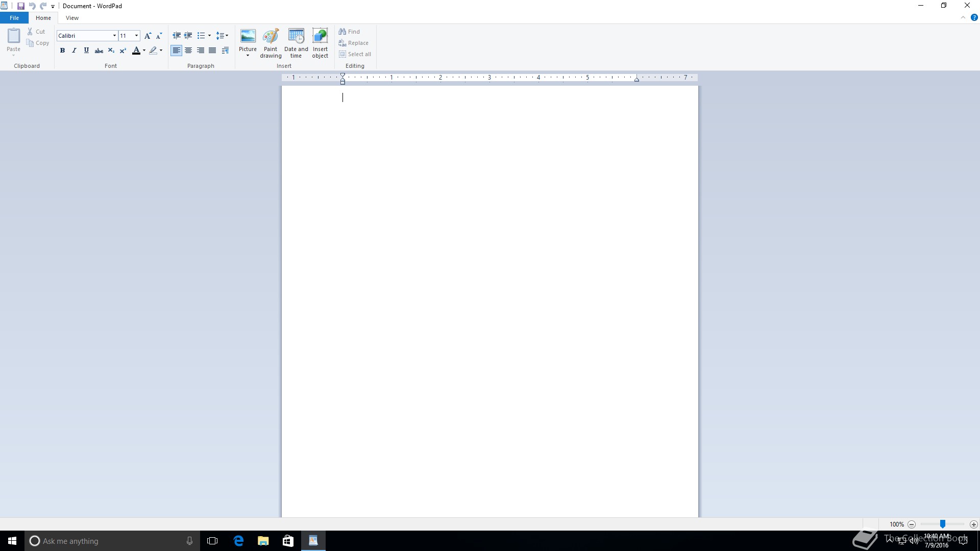Open the File menu
This screenshot has height=551, width=980.
[14, 18]
